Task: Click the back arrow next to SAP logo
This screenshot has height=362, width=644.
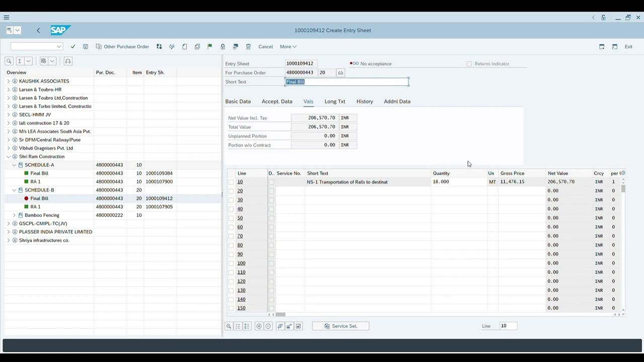Action: [x=38, y=30]
